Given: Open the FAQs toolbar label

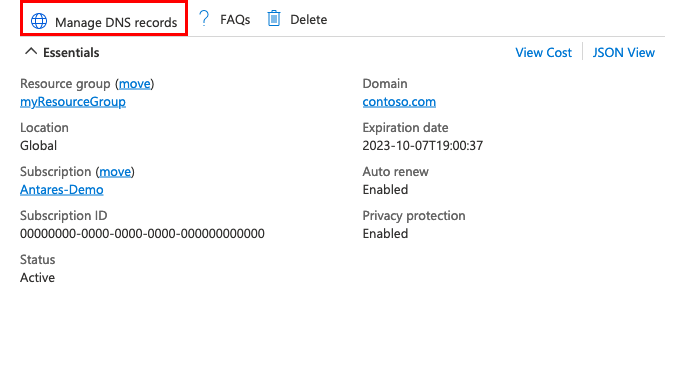Looking at the screenshot, I should coord(235,20).
